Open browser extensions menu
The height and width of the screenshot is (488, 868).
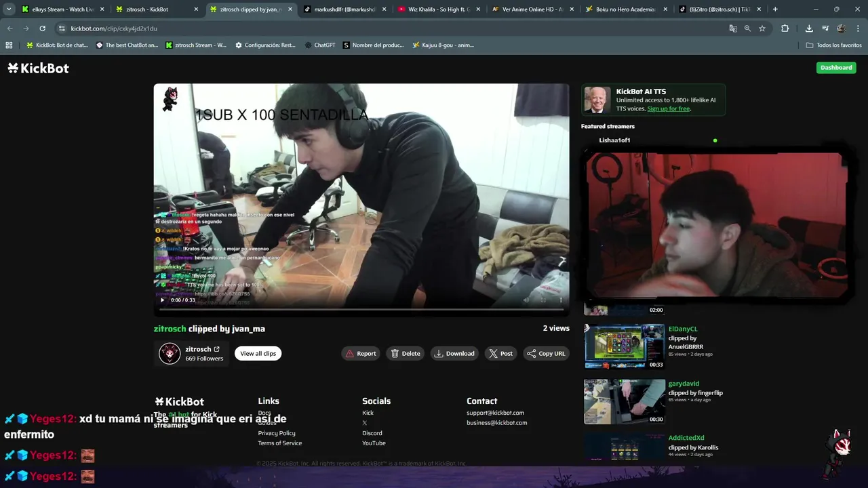pos(785,28)
